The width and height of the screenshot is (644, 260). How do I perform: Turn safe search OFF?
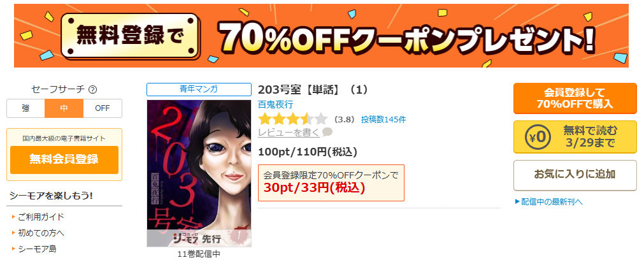tap(103, 108)
